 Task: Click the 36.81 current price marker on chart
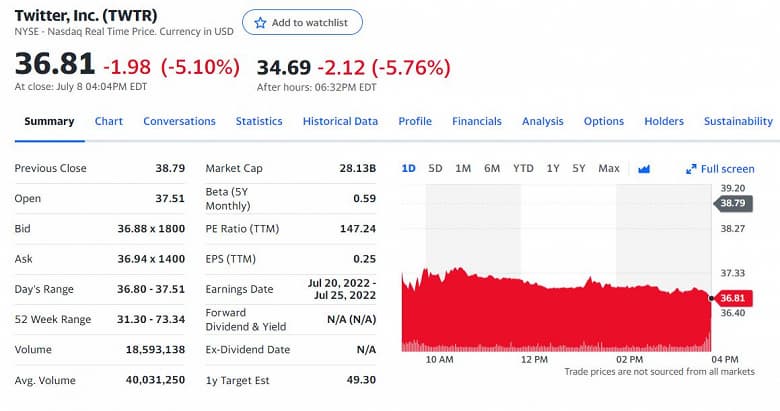732,297
